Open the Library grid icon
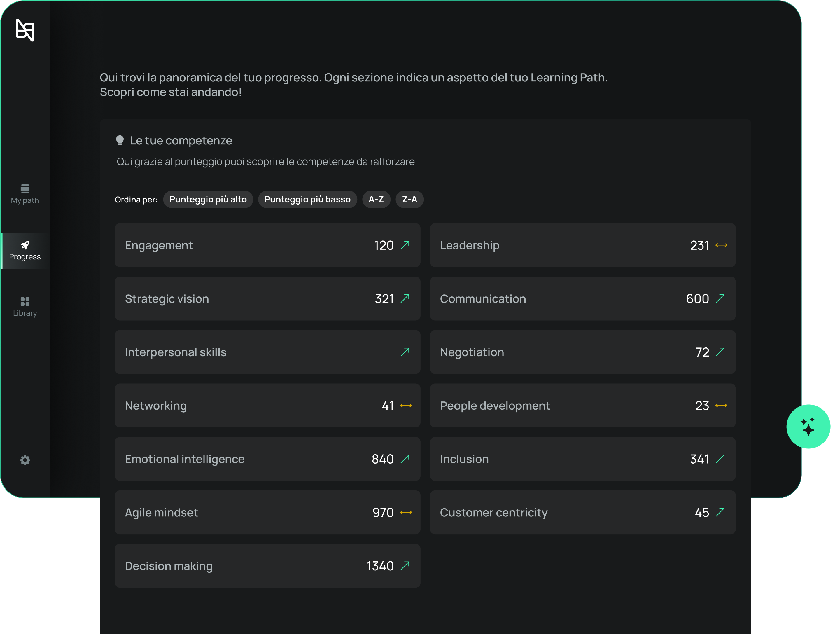 [25, 302]
